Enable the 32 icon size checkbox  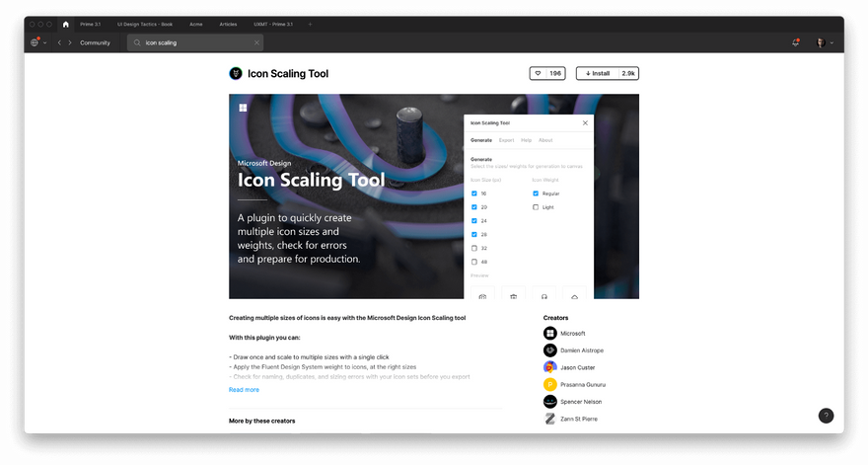pyautogui.click(x=473, y=248)
